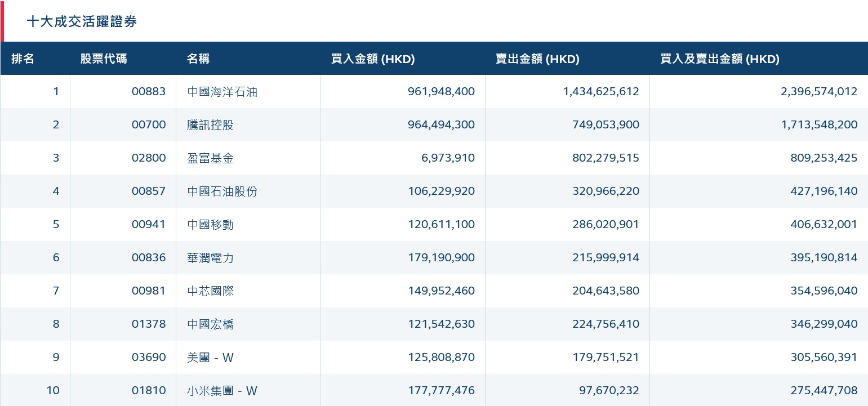The height and width of the screenshot is (406, 868).
Task: Click sell amount 215,999,914
Action: pyautogui.click(x=606, y=257)
